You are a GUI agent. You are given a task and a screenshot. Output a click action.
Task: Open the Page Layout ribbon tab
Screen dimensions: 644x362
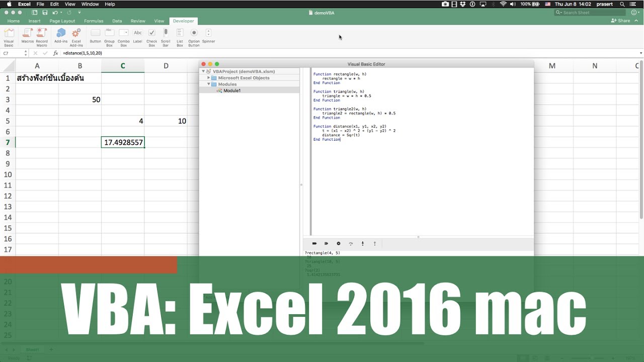pos(62,21)
